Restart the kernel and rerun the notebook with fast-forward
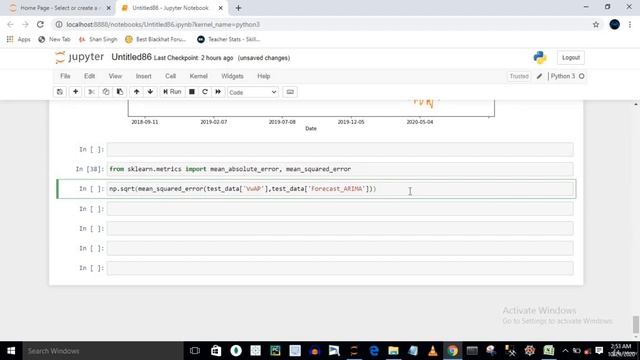The height and width of the screenshot is (360, 640). pos(218,92)
